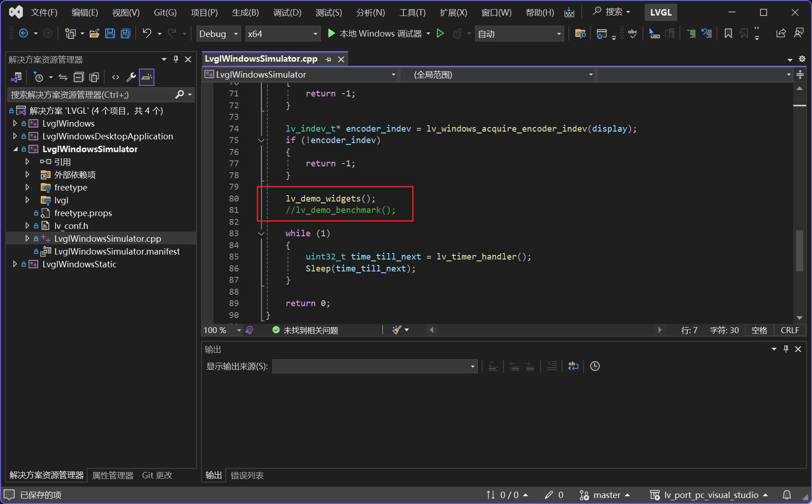Click the 显示输出来源 input field
The image size is (812, 504).
click(x=375, y=366)
